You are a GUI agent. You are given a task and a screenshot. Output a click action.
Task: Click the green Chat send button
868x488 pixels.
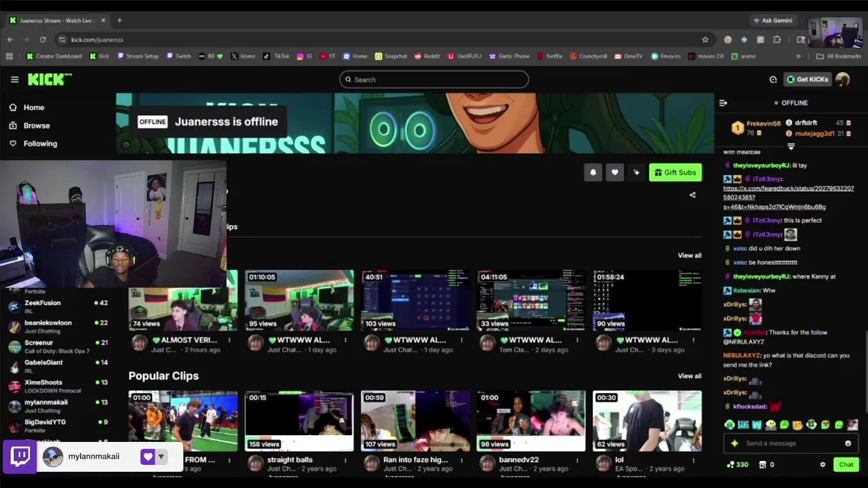coord(846,464)
